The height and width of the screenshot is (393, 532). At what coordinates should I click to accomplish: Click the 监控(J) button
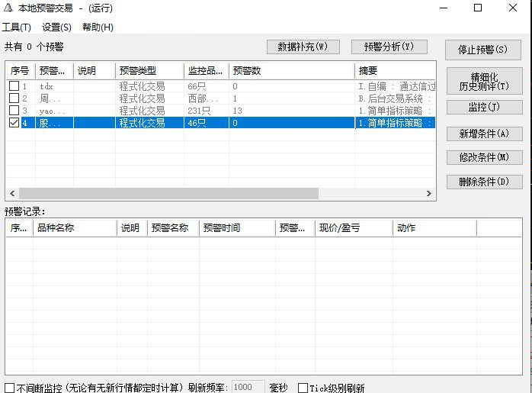[485, 108]
